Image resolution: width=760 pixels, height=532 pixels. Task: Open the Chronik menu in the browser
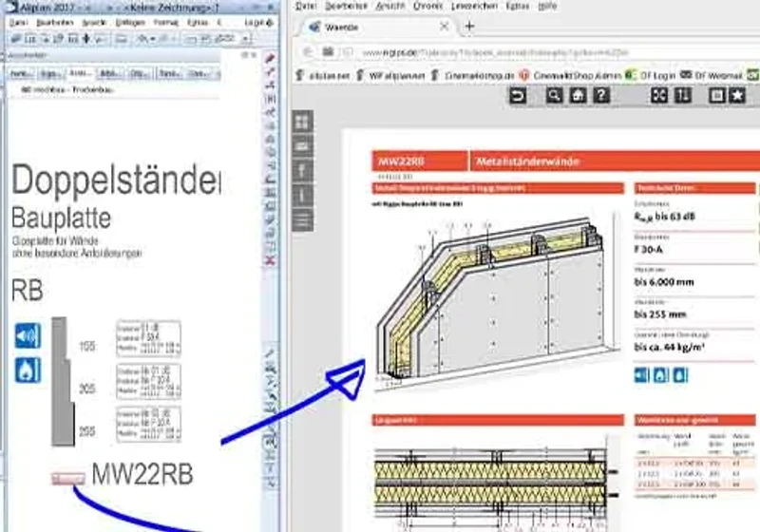tap(427, 7)
